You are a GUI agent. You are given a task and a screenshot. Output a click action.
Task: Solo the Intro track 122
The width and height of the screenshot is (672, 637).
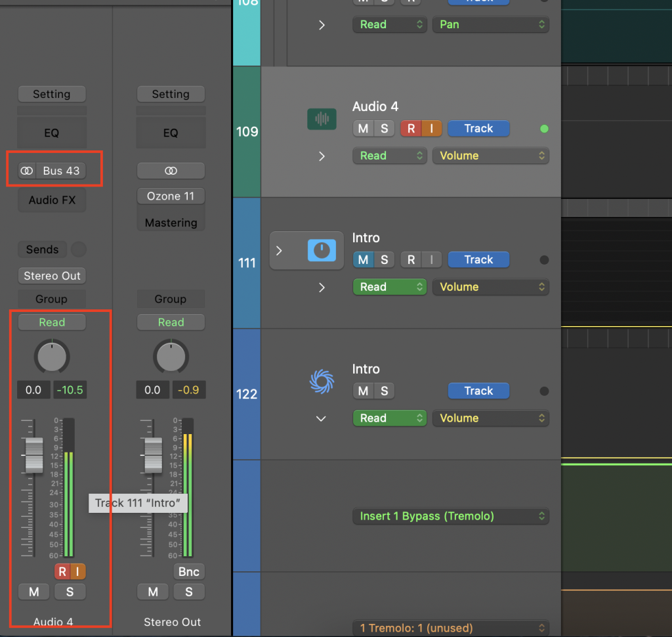tap(384, 391)
